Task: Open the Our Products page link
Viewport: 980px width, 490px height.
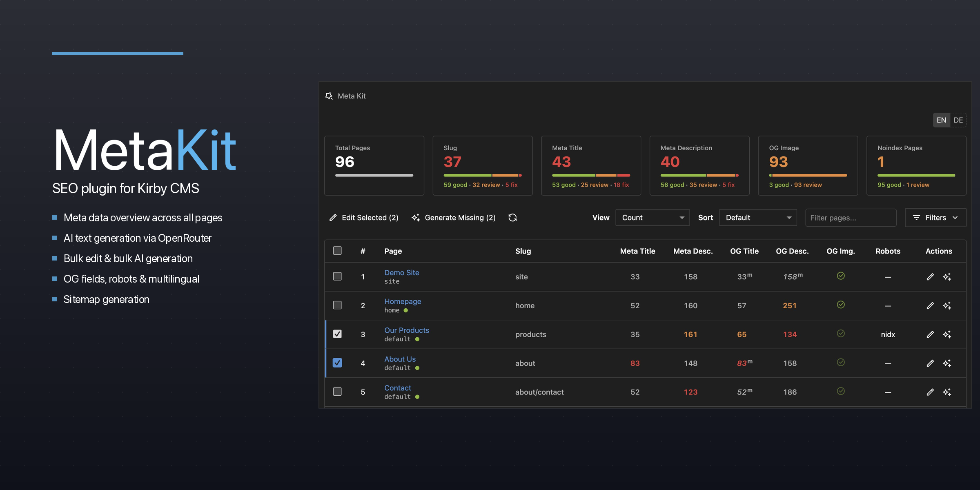Action: pos(407,330)
